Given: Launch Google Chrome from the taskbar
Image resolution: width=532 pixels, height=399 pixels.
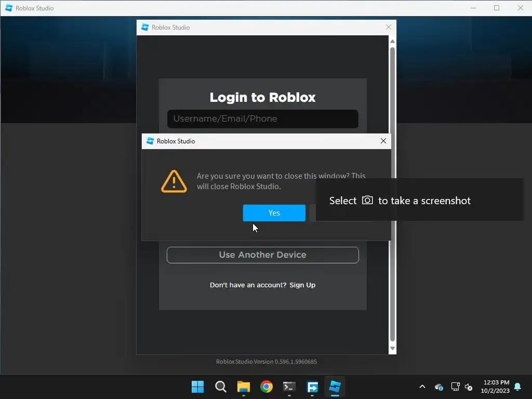Looking at the screenshot, I should click(x=267, y=387).
